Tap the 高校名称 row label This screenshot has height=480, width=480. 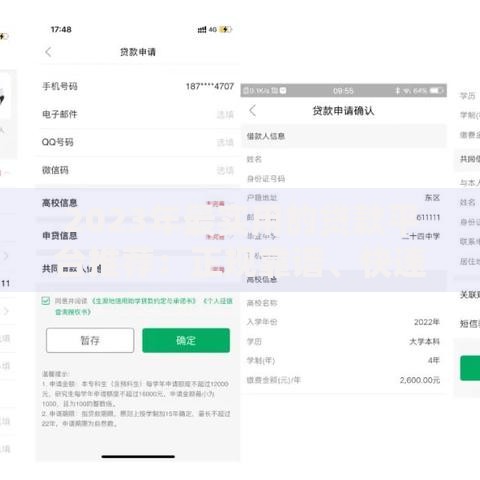click(x=262, y=303)
